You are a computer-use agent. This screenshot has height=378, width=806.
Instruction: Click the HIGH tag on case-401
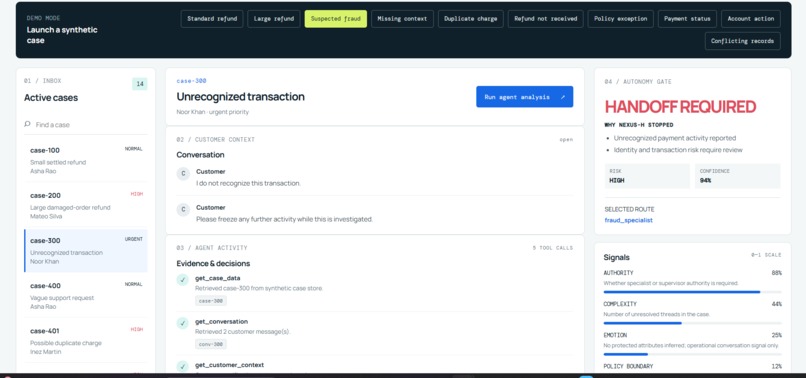click(x=137, y=330)
